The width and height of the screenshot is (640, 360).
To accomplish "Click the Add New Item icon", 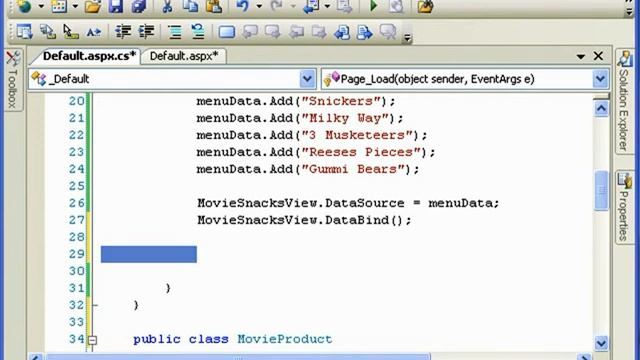I will pyautogui.click(x=59, y=6).
